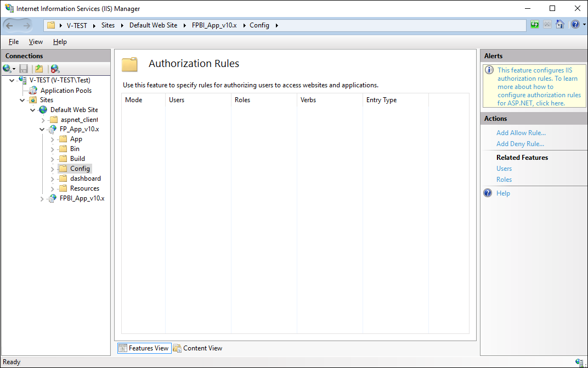Go to the Home page icon
Screen dimensions: 588x368
[x=559, y=25]
